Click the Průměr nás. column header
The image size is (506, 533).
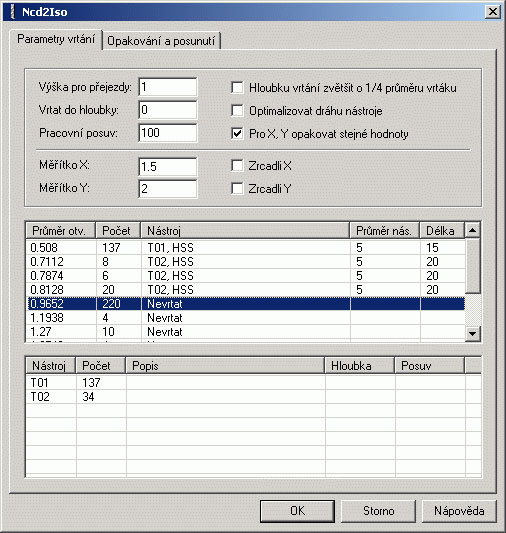(x=385, y=231)
